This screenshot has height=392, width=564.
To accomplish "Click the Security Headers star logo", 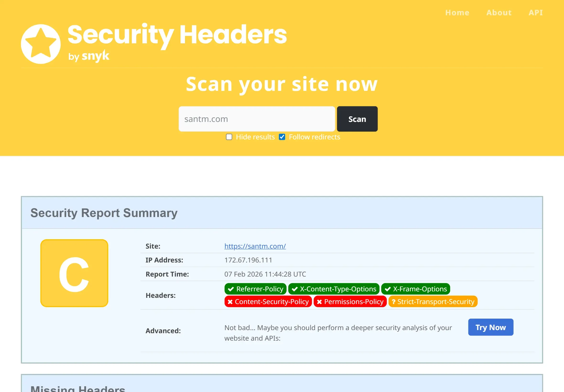I will (x=41, y=44).
